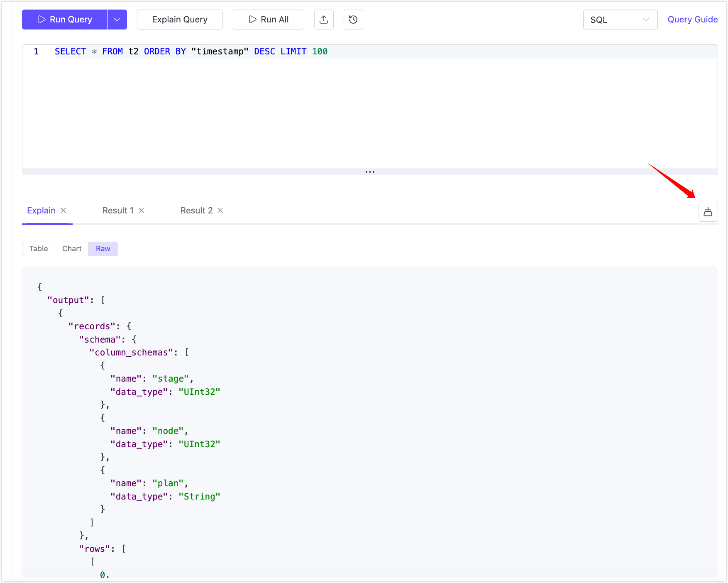Expand the Run Query dropdown arrow
Viewport: 728px width, 583px height.
point(117,19)
